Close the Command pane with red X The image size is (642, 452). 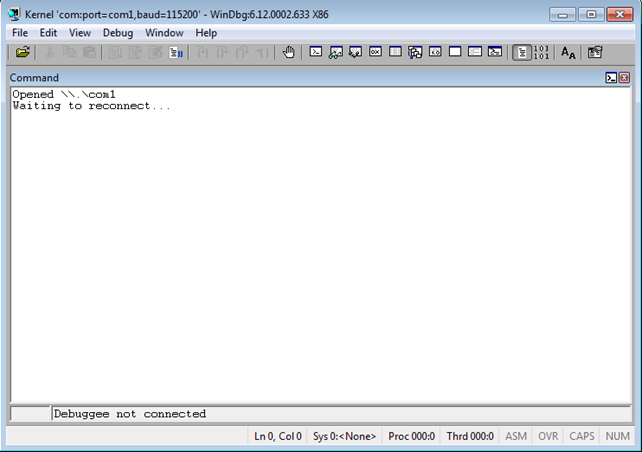[625, 77]
